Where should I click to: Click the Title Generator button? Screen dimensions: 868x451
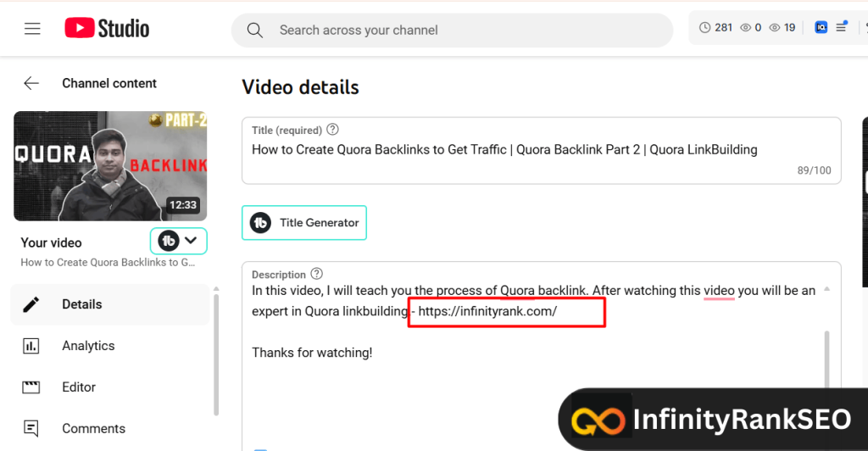pyautogui.click(x=304, y=223)
